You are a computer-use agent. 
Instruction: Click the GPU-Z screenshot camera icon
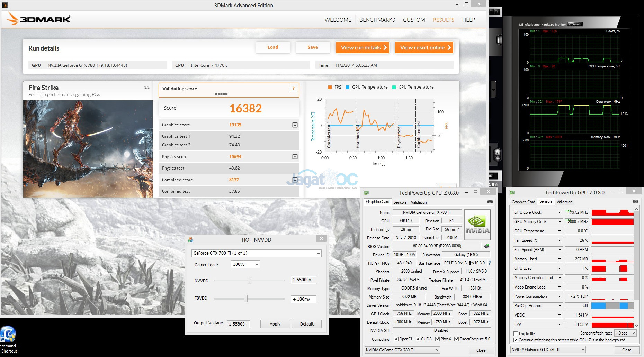point(490,202)
